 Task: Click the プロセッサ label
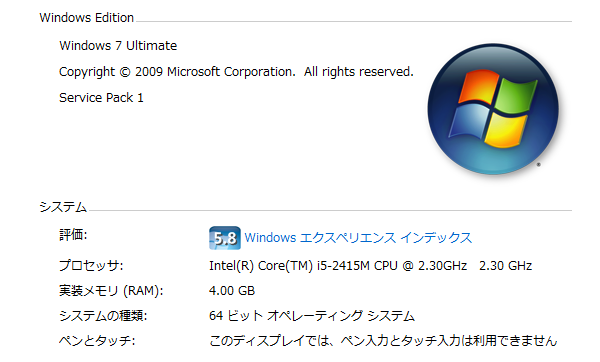pyautogui.click(x=91, y=265)
